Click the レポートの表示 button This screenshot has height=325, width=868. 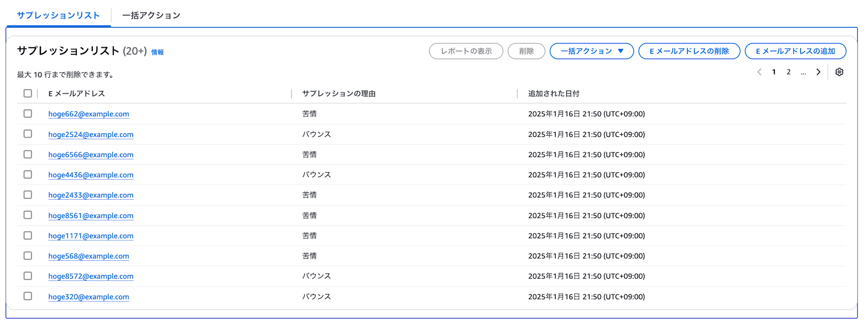(466, 51)
